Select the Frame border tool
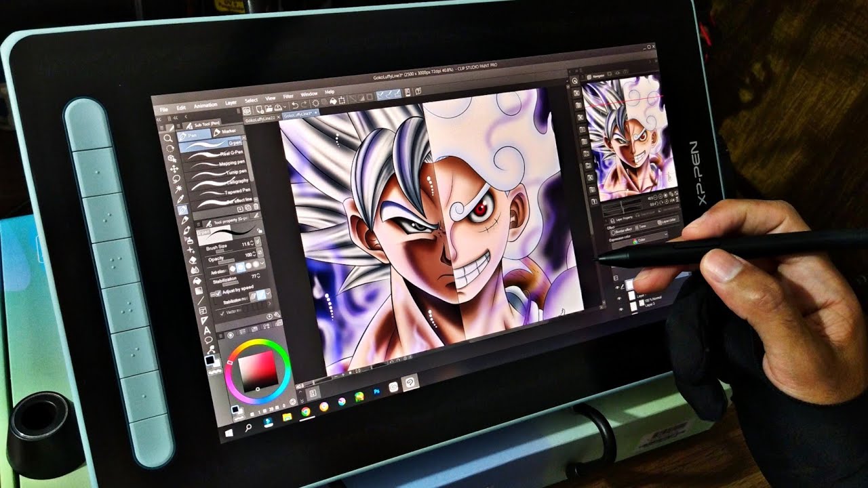The image size is (868, 488). [x=203, y=310]
